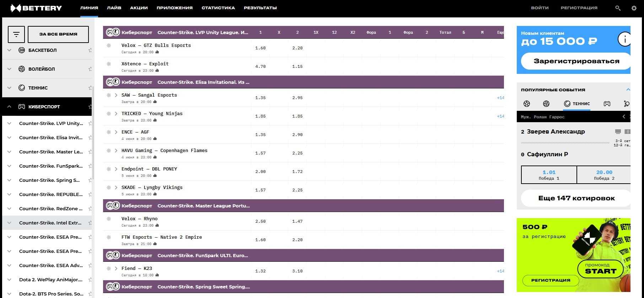Favorite the TRICKED – Young Ninjas match
The height and width of the screenshot is (298, 644).
point(109,114)
